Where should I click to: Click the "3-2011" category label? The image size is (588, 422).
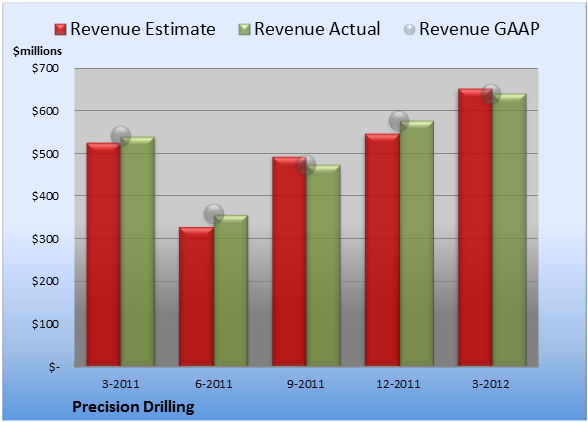click(120, 384)
